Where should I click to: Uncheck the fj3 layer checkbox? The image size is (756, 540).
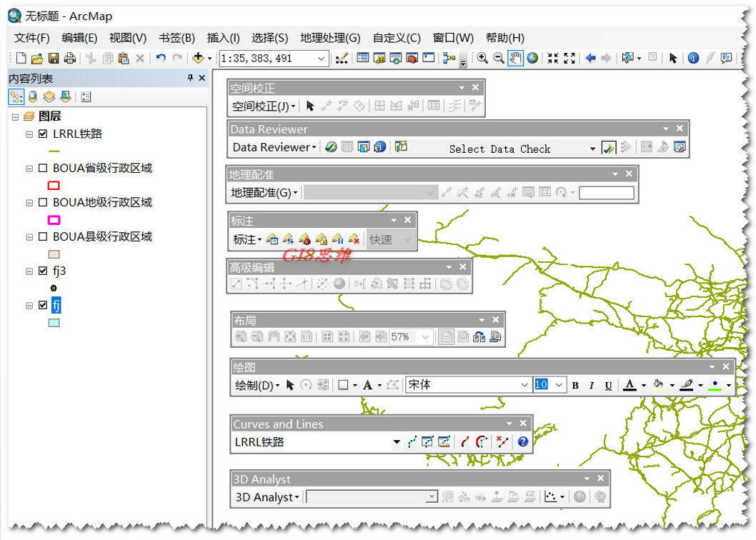pyautogui.click(x=43, y=271)
